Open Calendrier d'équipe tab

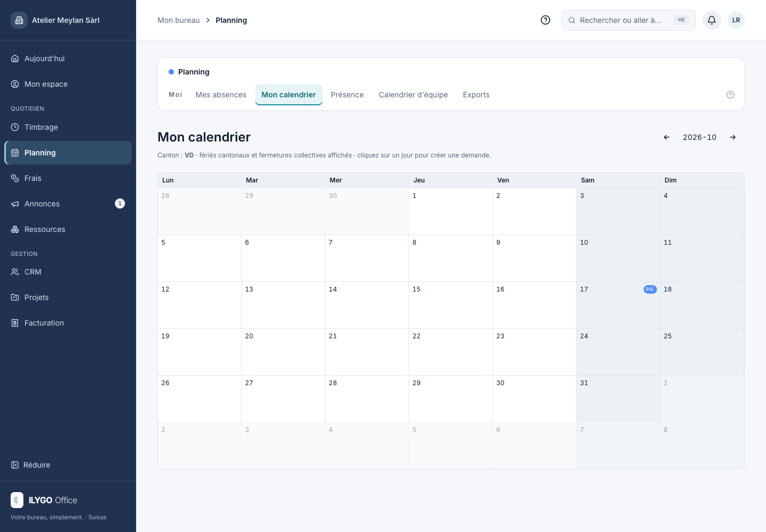pyautogui.click(x=413, y=95)
